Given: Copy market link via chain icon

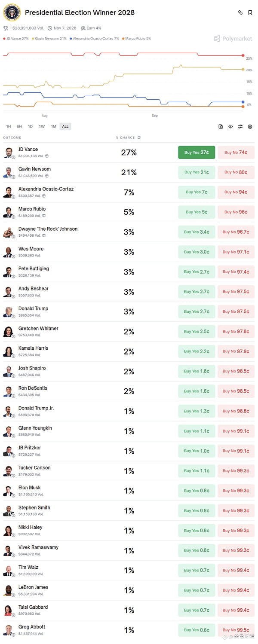Looking at the screenshot, I should 240,13.
